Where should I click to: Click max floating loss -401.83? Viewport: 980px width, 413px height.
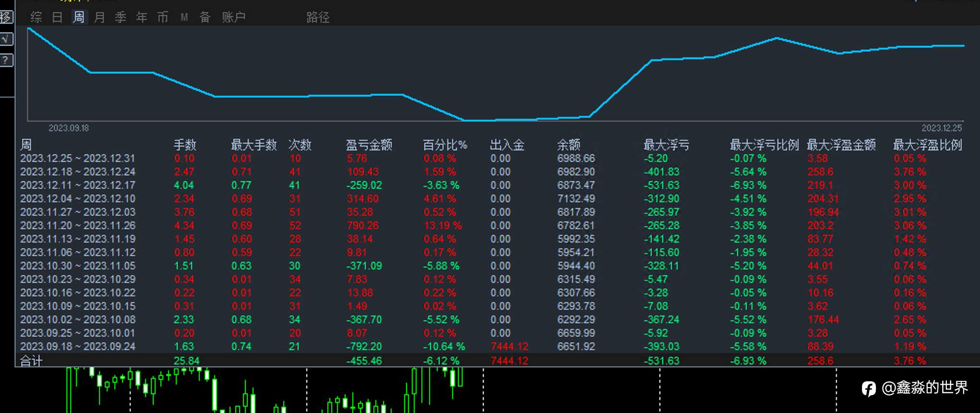pyautogui.click(x=662, y=172)
